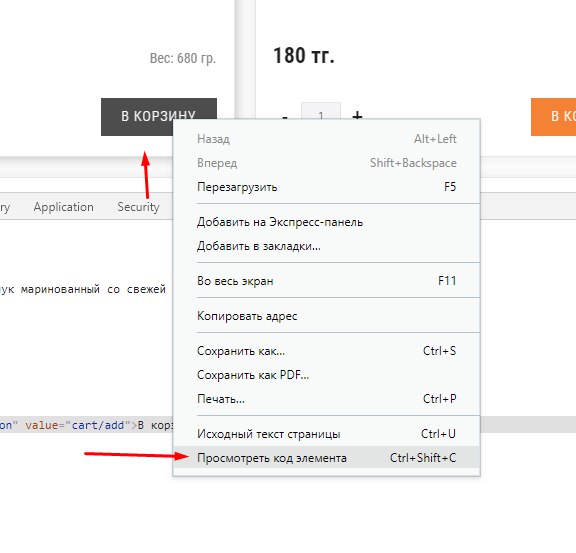Image resolution: width=576 pixels, height=553 pixels.
Task: Select "Во весь экран" menu item
Action: [326, 281]
